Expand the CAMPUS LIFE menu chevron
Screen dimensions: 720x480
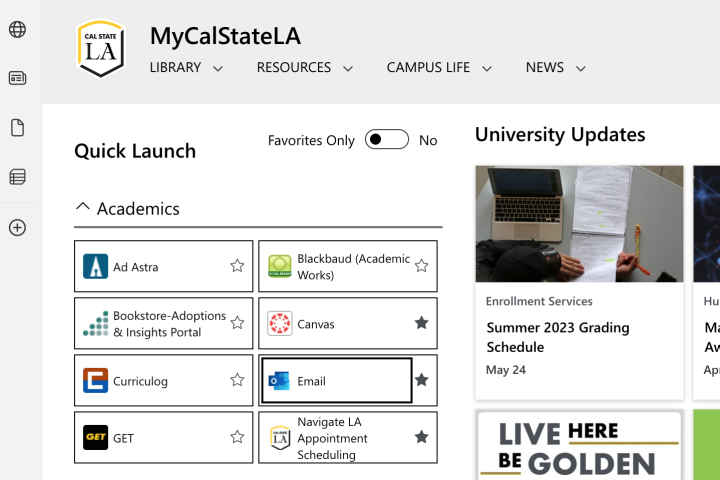(487, 69)
